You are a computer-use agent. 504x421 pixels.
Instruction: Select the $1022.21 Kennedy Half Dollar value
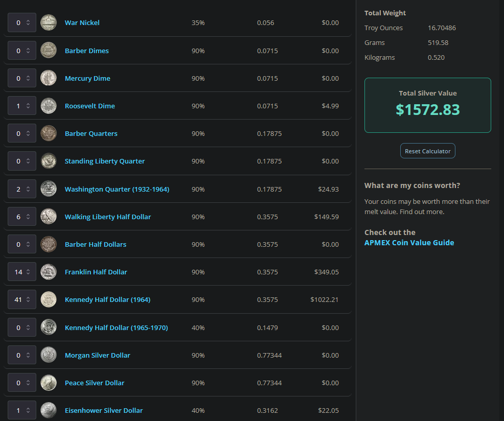[x=324, y=299]
